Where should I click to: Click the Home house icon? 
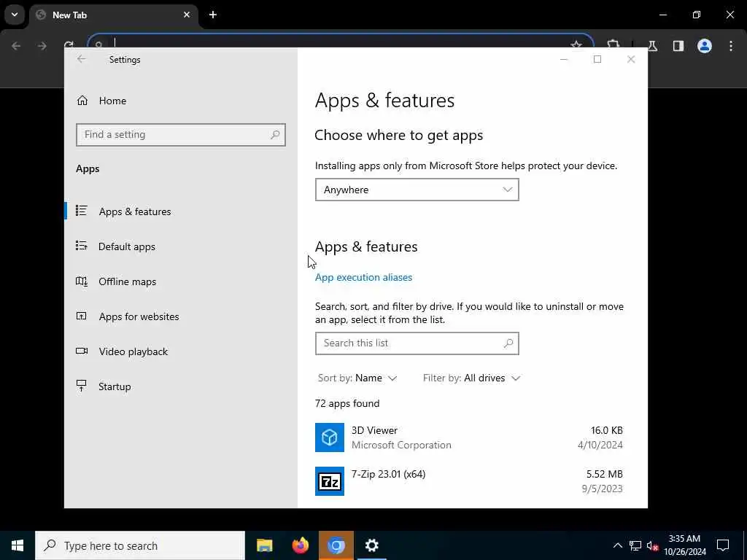coord(82,101)
